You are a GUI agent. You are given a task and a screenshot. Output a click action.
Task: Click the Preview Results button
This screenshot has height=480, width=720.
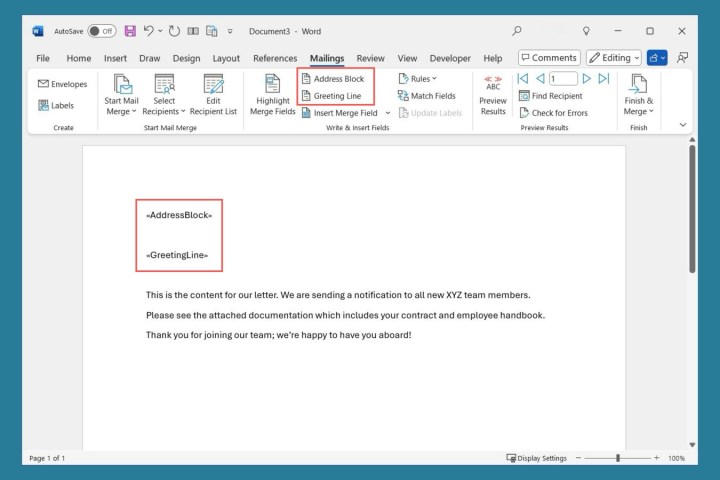[493, 94]
